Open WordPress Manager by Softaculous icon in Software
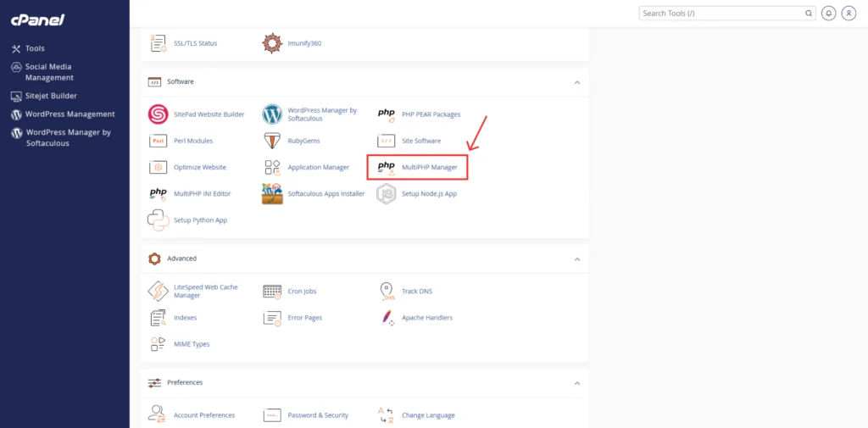Viewport: 868px width, 428px height. (x=272, y=114)
